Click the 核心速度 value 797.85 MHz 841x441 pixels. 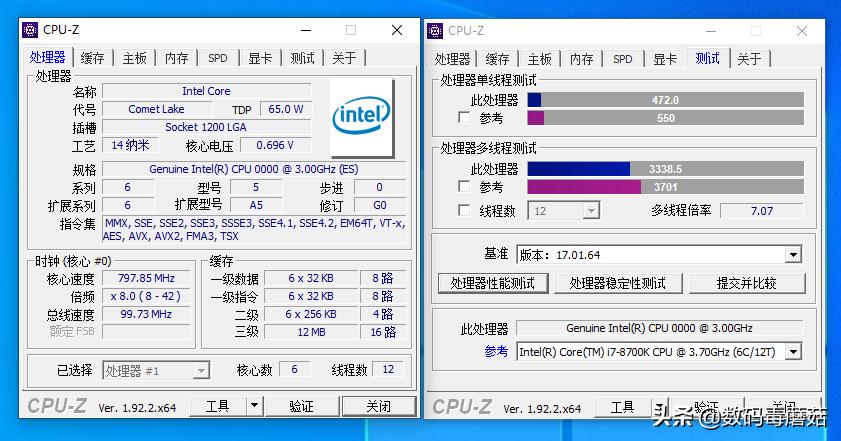(x=146, y=278)
